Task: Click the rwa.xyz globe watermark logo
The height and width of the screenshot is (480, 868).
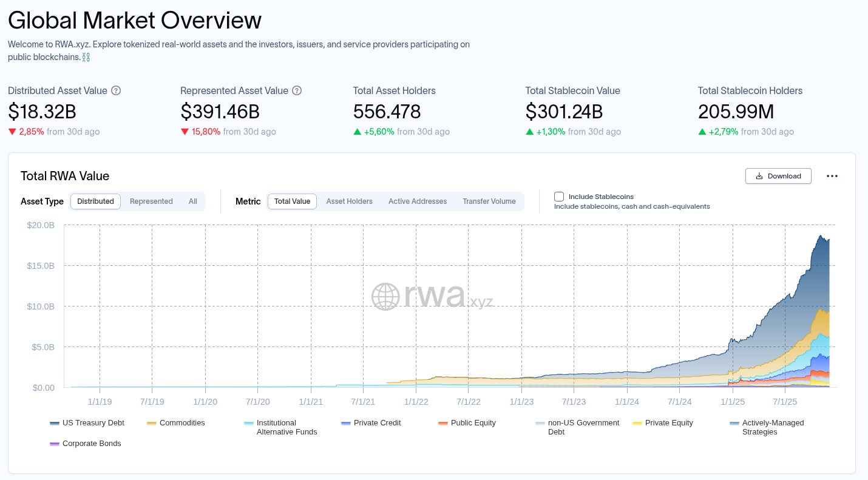Action: coord(386,297)
